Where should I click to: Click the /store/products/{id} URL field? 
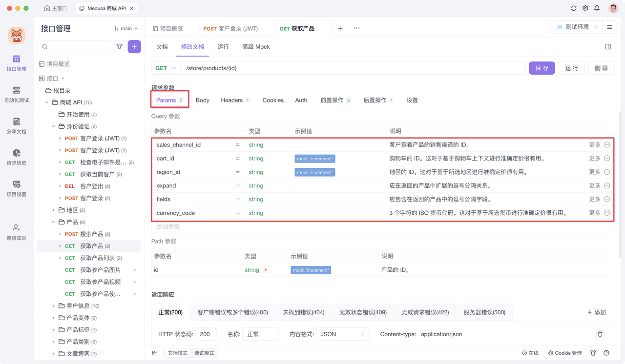coord(354,68)
